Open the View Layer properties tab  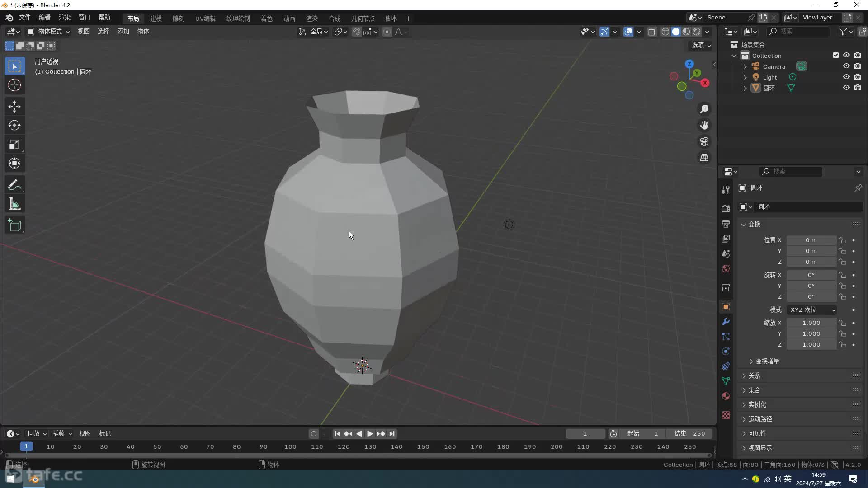726,239
